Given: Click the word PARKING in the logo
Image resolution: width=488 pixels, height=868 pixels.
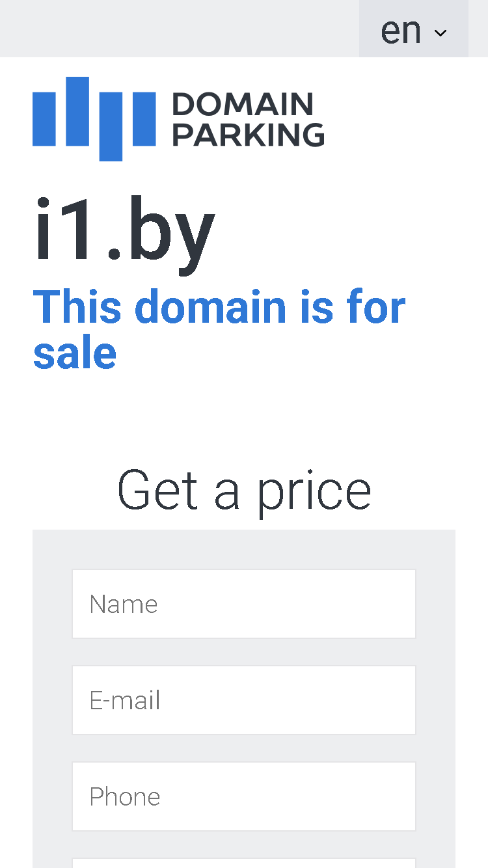Looking at the screenshot, I should tap(249, 135).
